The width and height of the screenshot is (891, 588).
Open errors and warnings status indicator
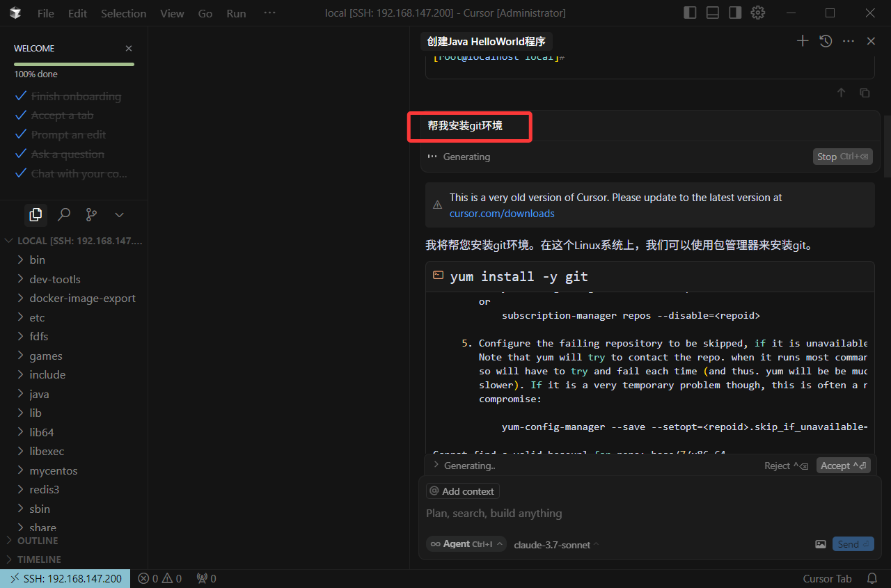point(159,578)
